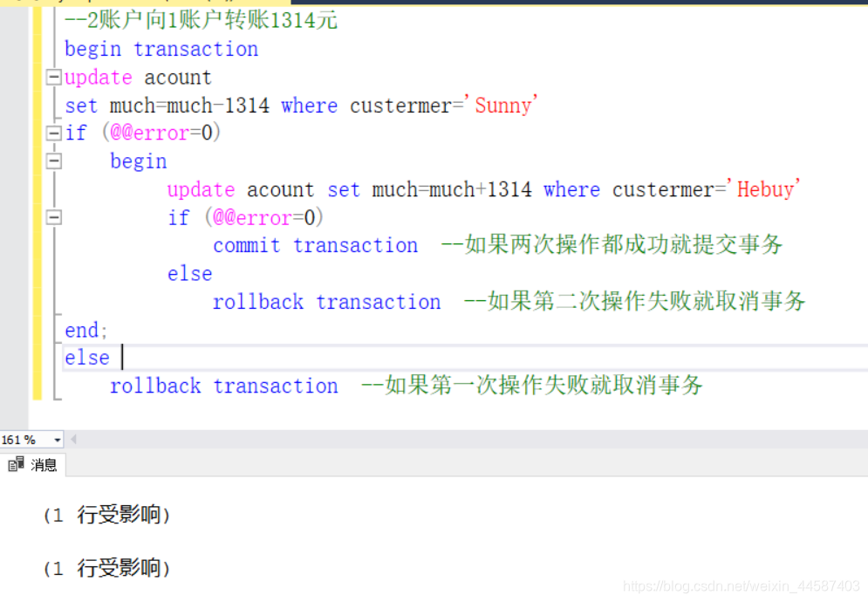Click the final rollback transaction line

(x=223, y=386)
